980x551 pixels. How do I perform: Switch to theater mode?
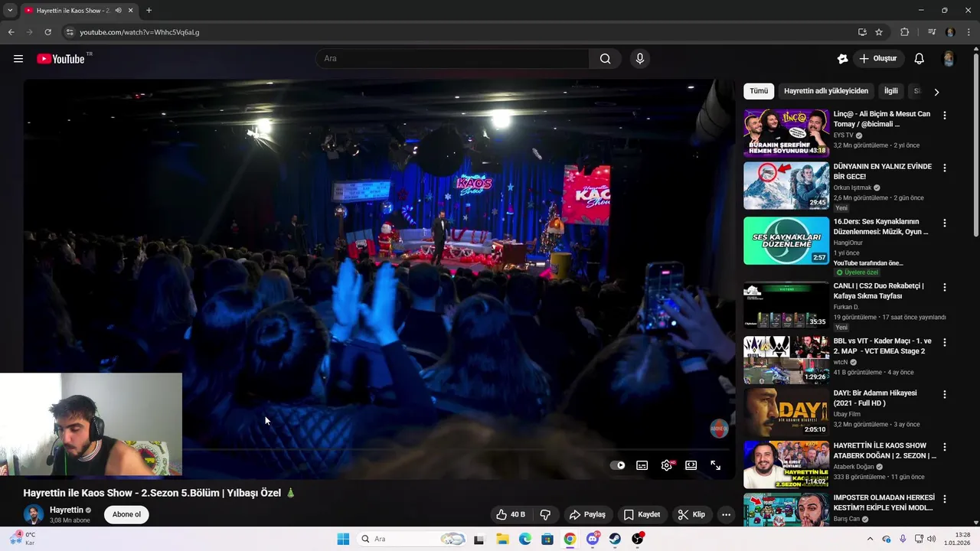click(691, 465)
